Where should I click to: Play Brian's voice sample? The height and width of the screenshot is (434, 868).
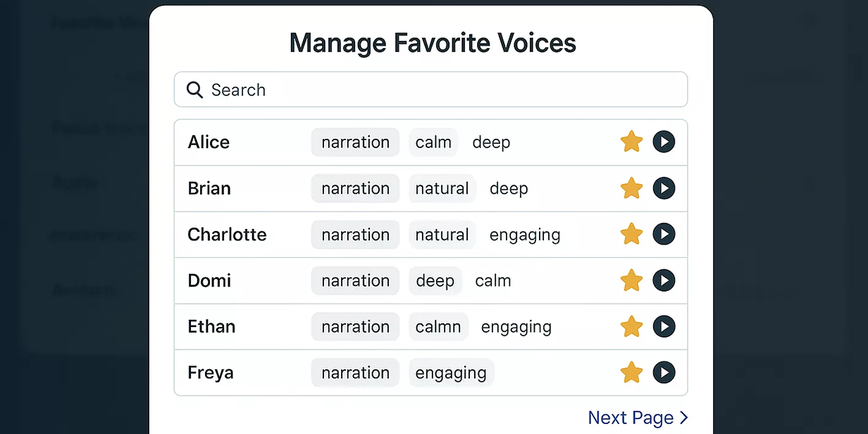pyautogui.click(x=664, y=188)
